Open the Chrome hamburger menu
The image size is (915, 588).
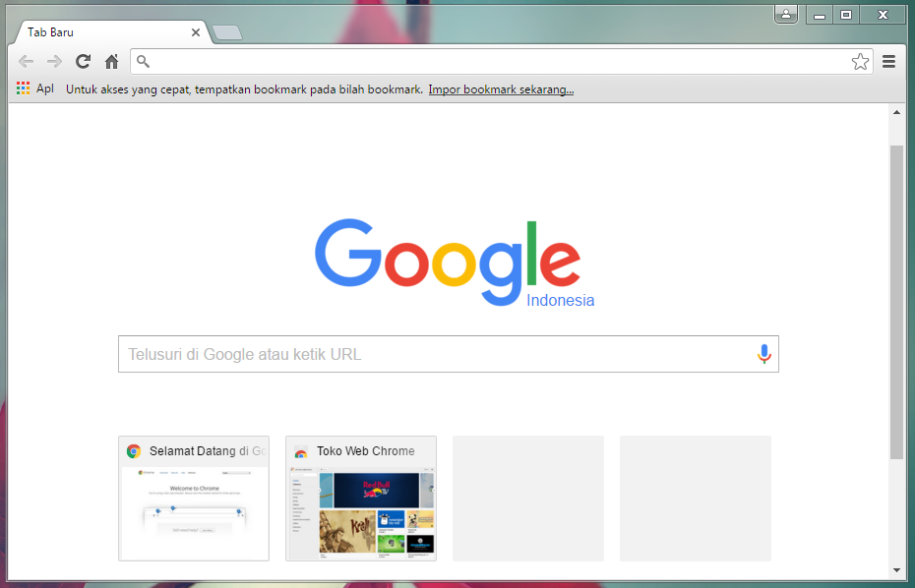(888, 61)
